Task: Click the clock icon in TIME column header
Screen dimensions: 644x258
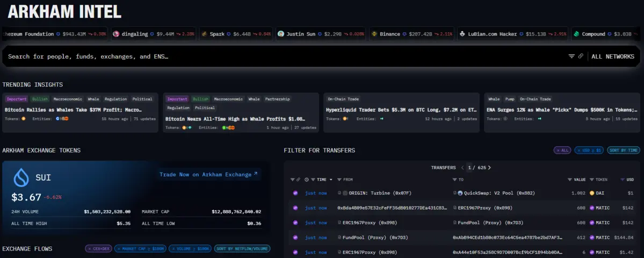Action: (x=307, y=180)
